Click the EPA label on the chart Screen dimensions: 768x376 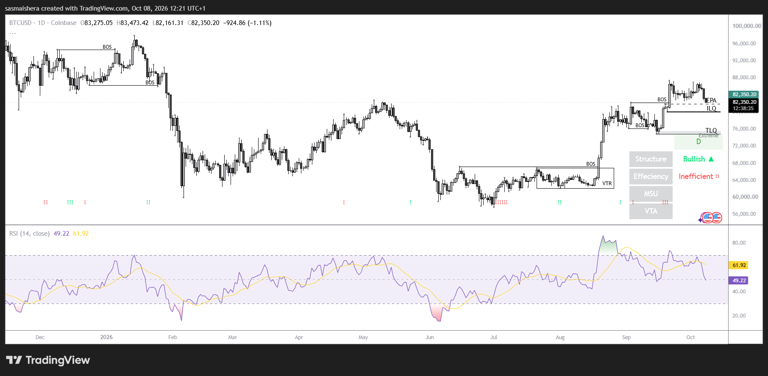tap(712, 100)
